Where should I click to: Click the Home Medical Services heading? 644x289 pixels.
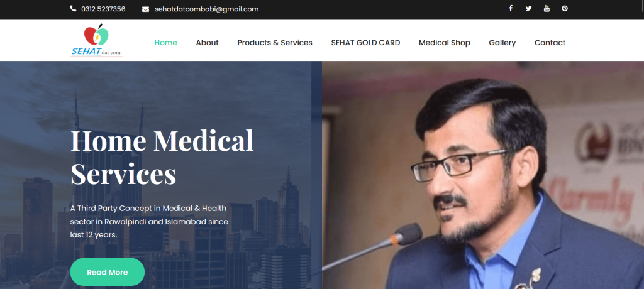162,157
